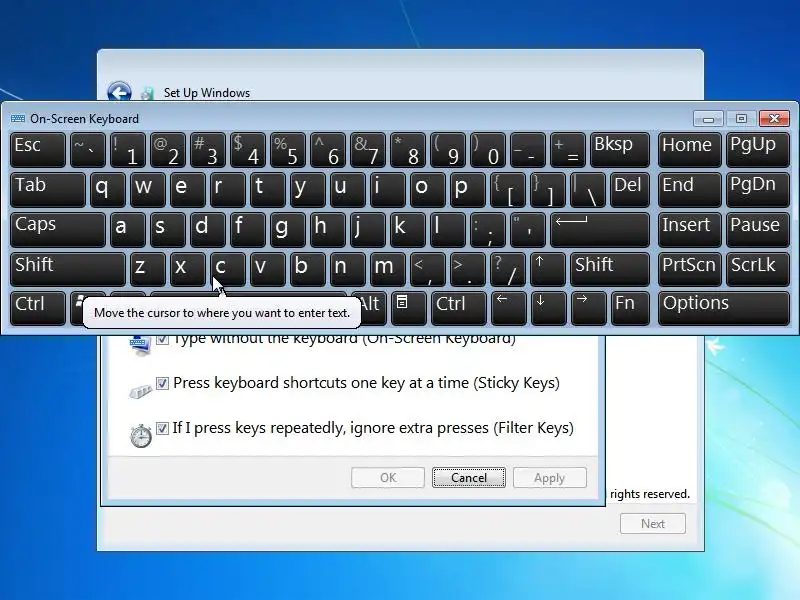Image resolution: width=800 pixels, height=600 pixels.
Task: Click the PgDn key
Action: tap(758, 189)
